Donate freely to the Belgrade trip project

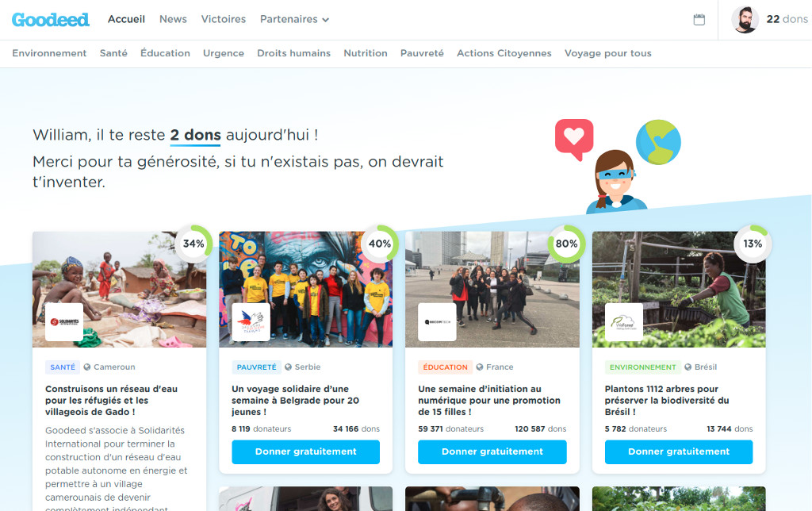[305, 452]
